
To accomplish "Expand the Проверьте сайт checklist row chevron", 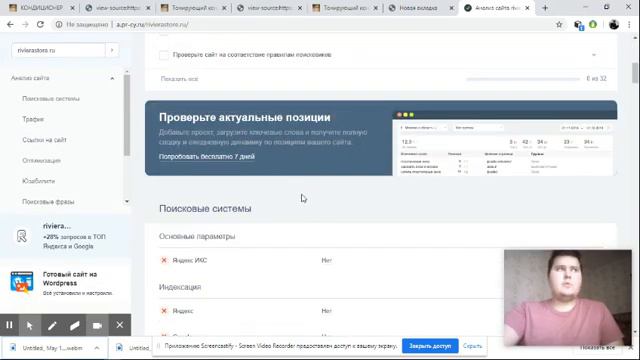I will (x=594, y=55).
